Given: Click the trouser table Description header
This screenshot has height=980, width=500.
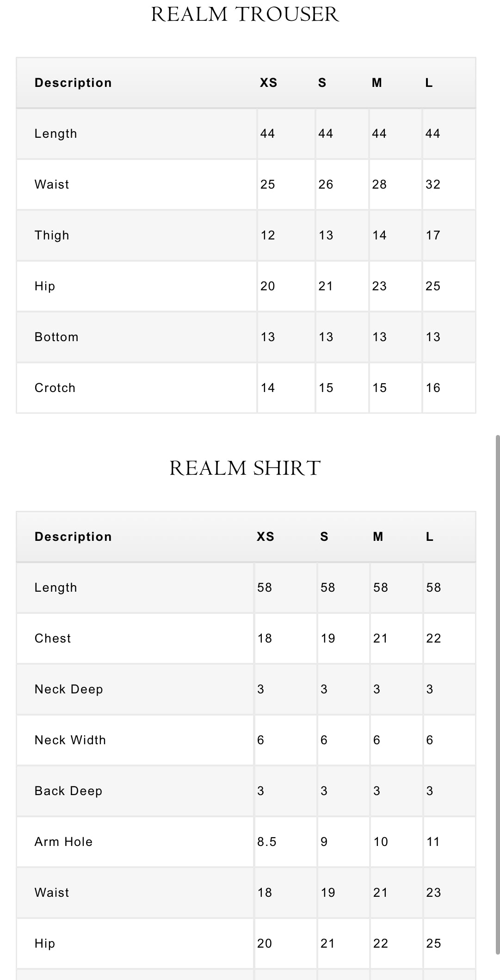Looking at the screenshot, I should (73, 83).
